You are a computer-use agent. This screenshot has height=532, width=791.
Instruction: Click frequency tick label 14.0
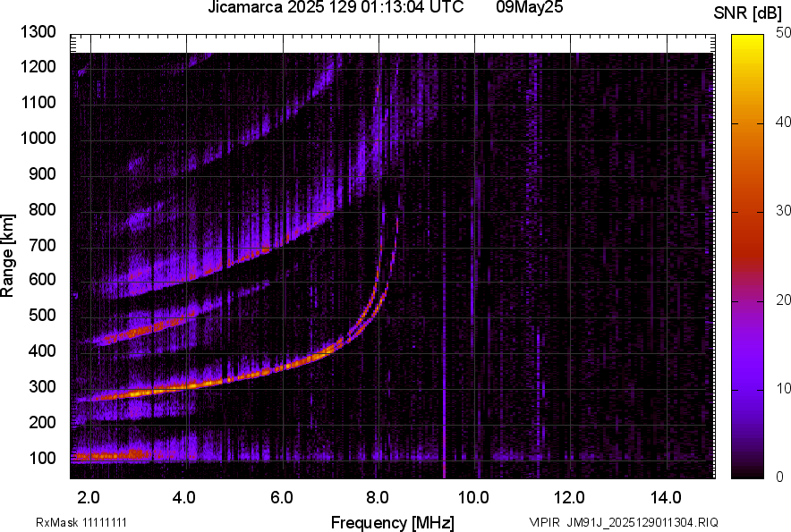[666, 498]
